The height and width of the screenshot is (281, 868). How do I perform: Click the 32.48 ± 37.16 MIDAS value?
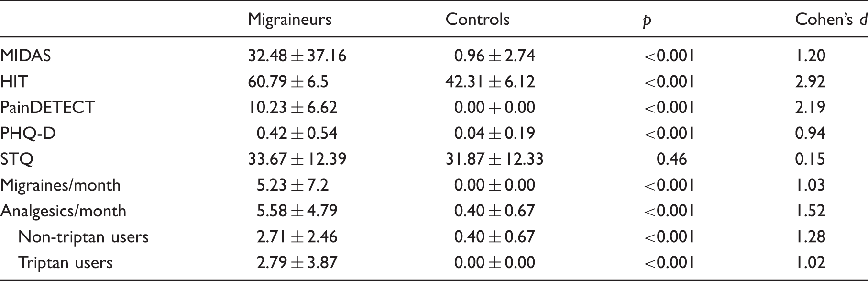tap(297, 56)
